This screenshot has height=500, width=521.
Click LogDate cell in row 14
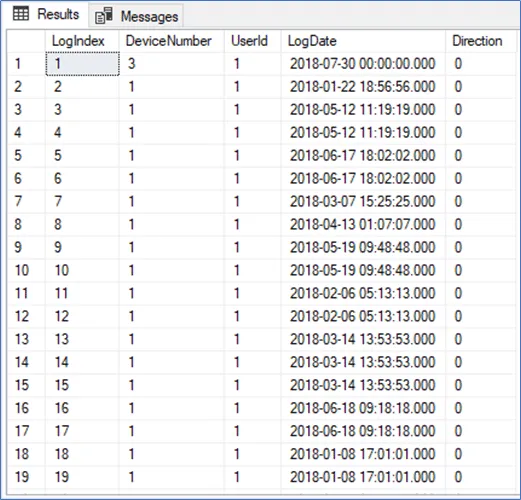(363, 362)
